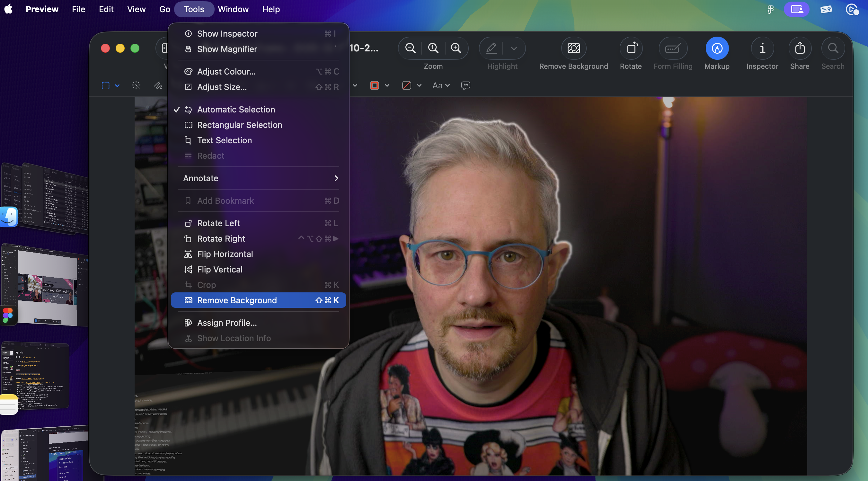Toggle the Markup toolbar button
Image resolution: width=868 pixels, height=481 pixels.
tap(717, 48)
